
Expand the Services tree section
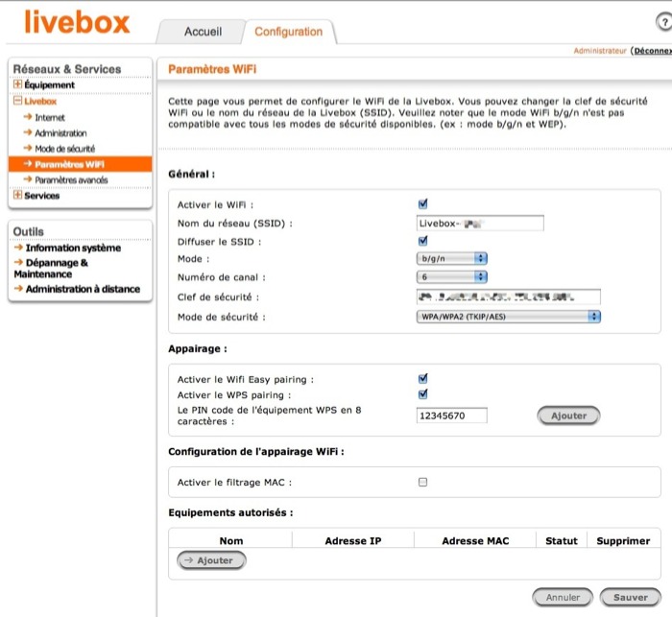pos(17,196)
